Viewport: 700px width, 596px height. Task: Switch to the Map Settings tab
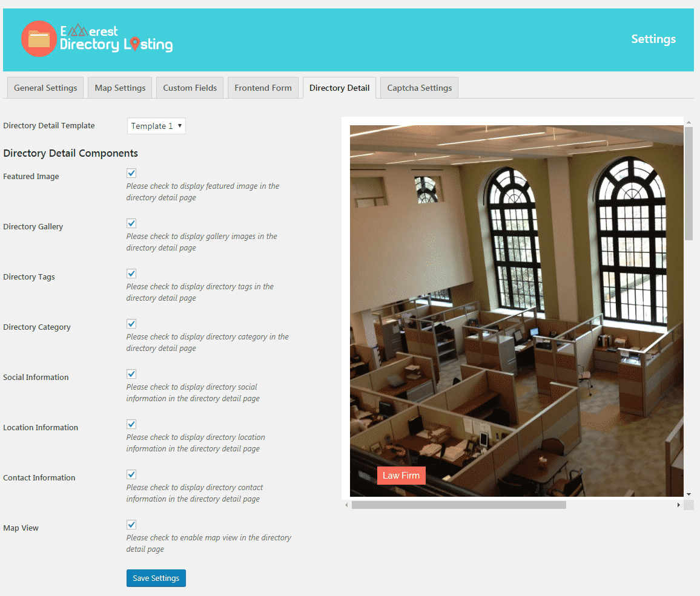[x=120, y=88]
